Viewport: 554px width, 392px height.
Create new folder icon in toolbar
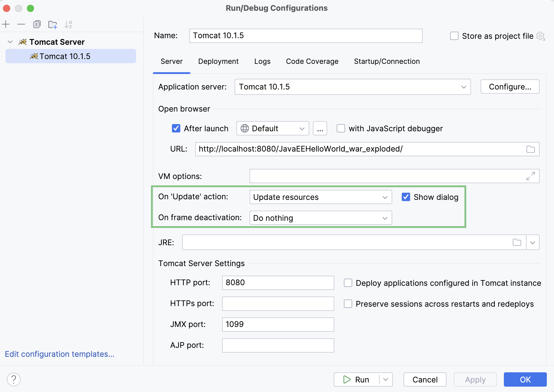pyautogui.click(x=53, y=24)
